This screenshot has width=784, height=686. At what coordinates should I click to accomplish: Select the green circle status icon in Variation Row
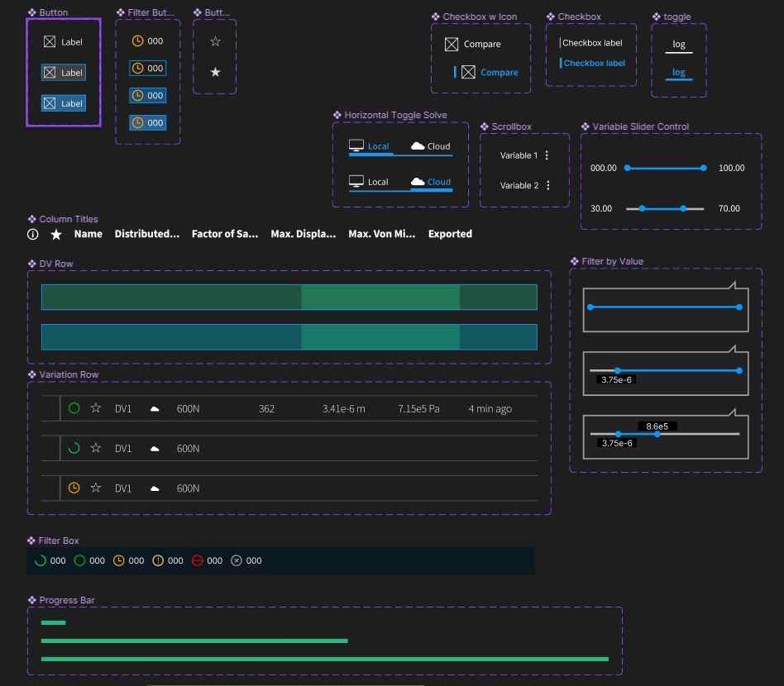tap(74, 408)
